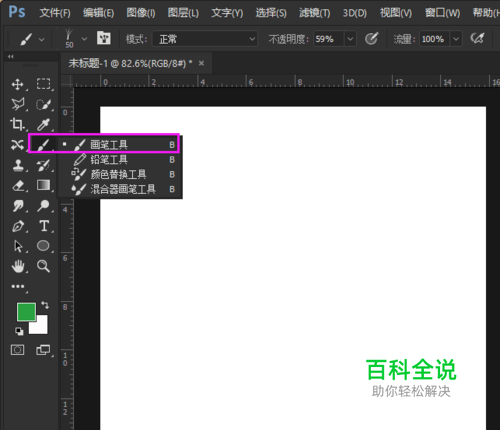This screenshot has height=430, width=500.
Task: Toggle pressure for opacity button
Action: coord(371,39)
